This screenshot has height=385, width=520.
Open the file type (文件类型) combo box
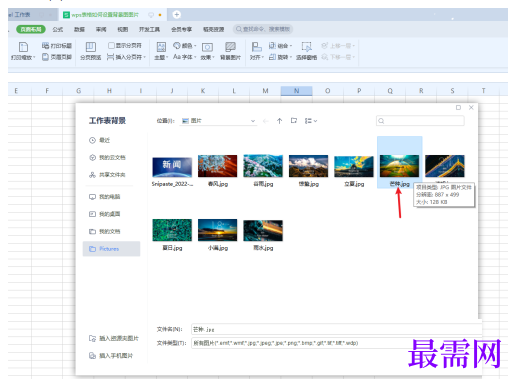[x=336, y=343]
